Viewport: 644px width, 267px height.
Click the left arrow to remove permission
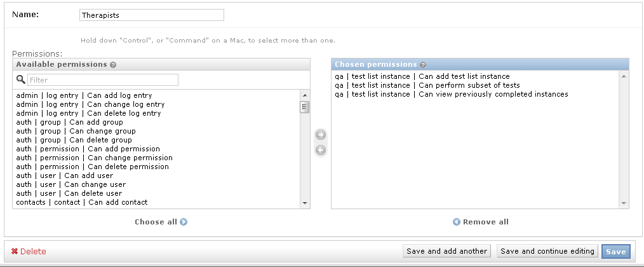(320, 150)
